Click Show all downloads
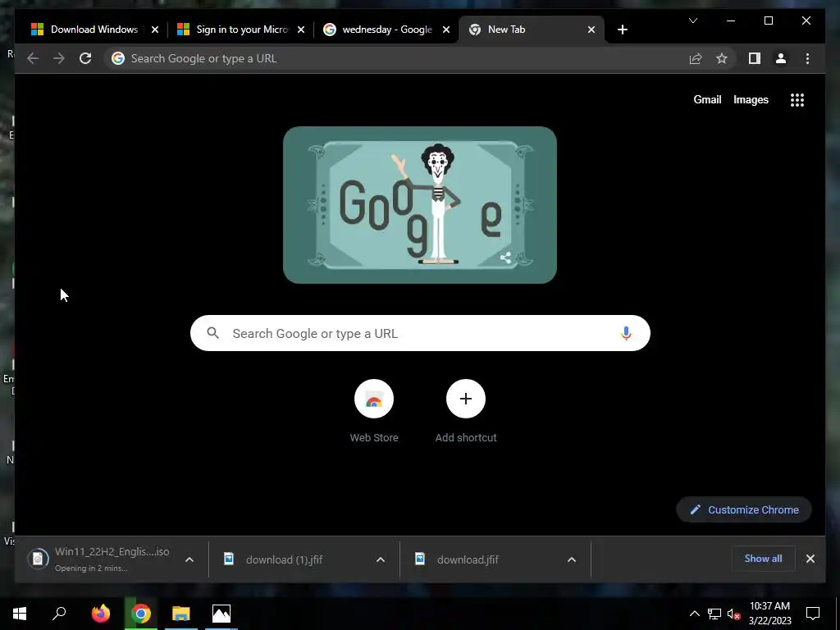 point(763,559)
